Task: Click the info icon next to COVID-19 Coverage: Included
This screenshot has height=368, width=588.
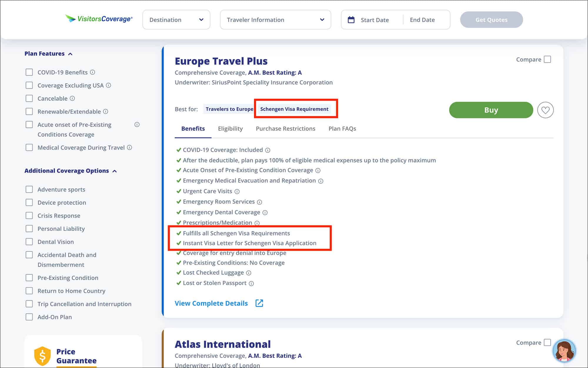Action: point(268,150)
